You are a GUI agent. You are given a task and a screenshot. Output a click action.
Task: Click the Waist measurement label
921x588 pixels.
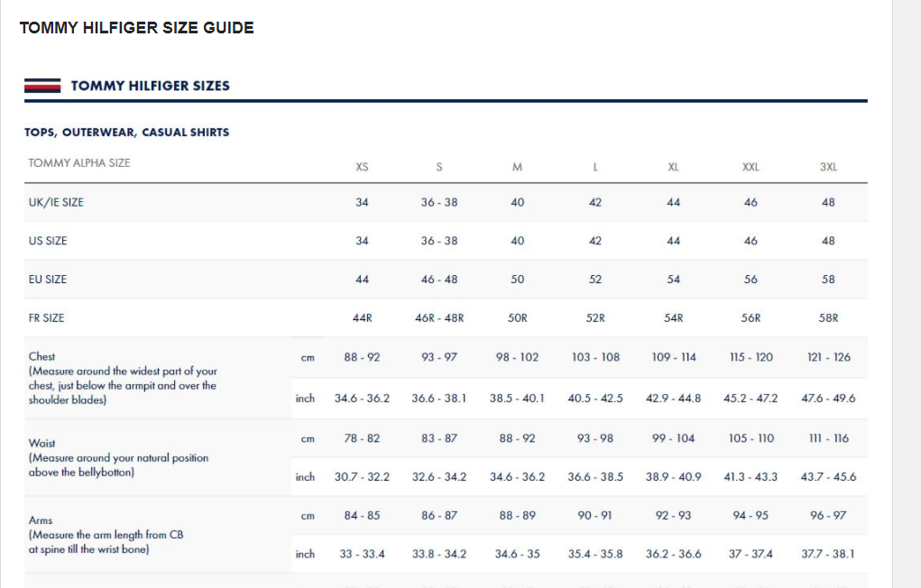tap(119, 457)
